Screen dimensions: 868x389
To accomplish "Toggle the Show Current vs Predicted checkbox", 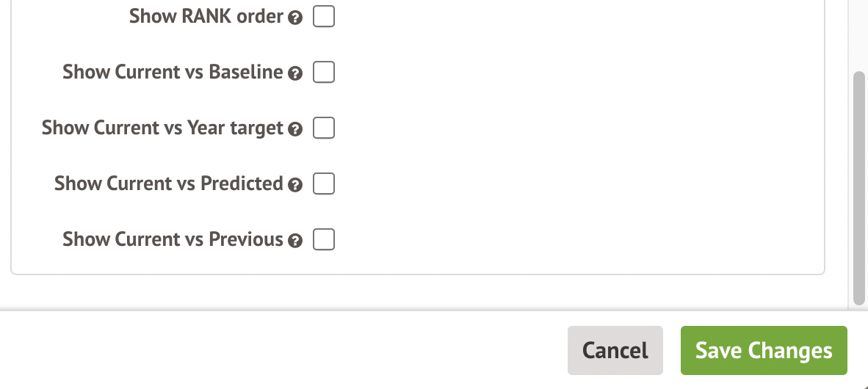I will (x=324, y=183).
